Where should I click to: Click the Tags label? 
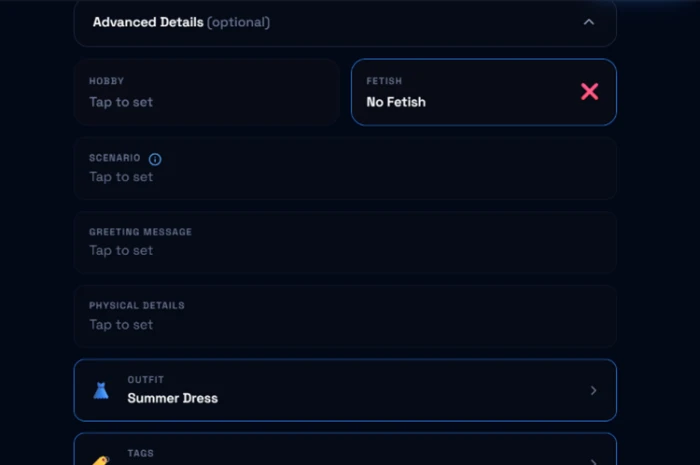(x=140, y=453)
